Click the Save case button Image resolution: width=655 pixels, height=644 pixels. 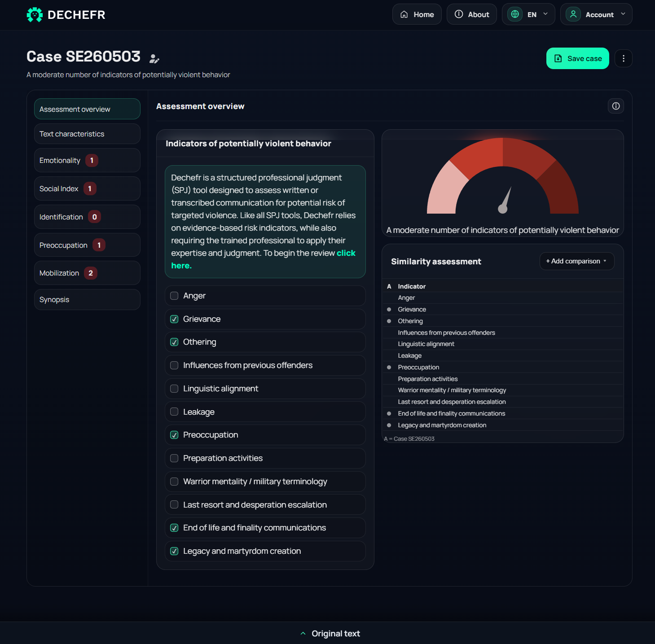point(577,58)
